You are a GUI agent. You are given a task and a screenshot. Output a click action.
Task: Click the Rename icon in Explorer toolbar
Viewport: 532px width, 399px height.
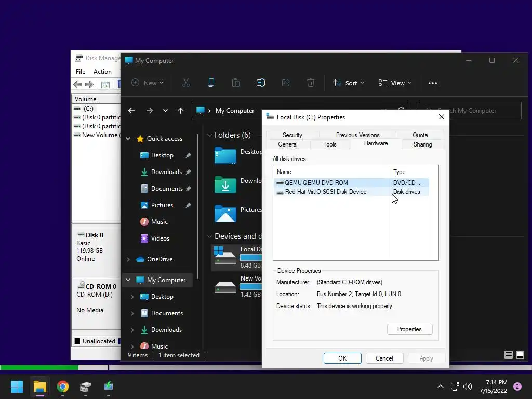click(261, 83)
